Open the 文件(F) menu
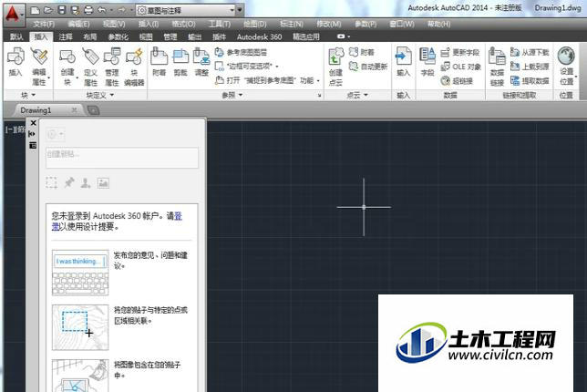Viewport: 587px width, 392px height. 44,25
